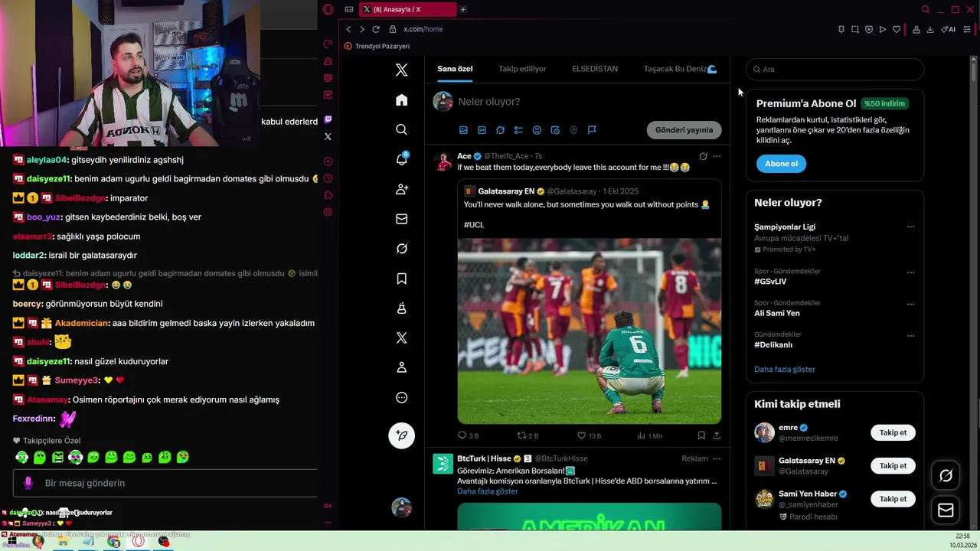This screenshot has width=980, height=551.
Task: Expand BtcTurk ad text with Daha fazla göster
Action: point(488,491)
